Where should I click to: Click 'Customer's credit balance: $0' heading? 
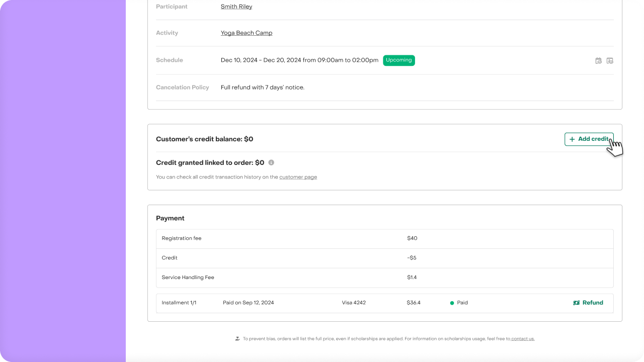tap(205, 139)
